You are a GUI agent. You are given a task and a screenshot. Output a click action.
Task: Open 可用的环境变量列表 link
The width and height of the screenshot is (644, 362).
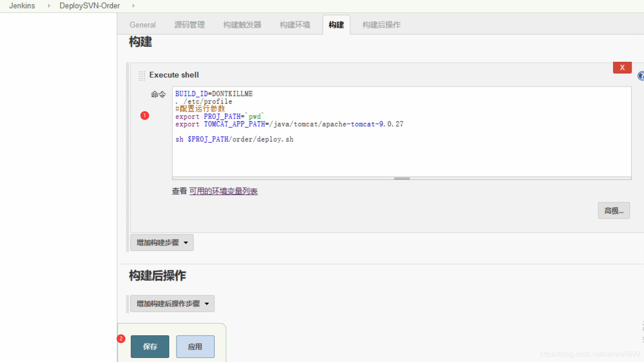coord(223,191)
